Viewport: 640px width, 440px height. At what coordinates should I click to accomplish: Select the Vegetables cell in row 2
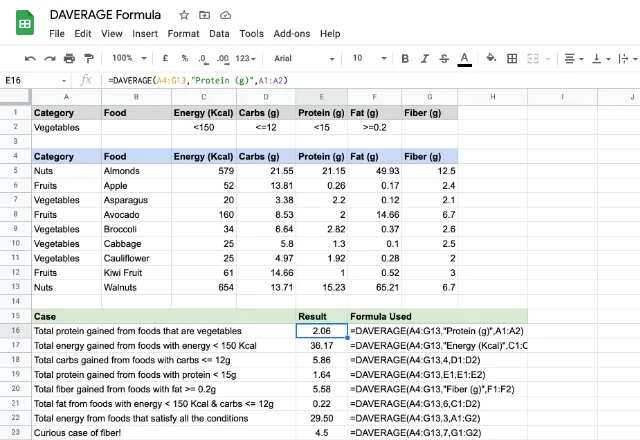click(67, 127)
